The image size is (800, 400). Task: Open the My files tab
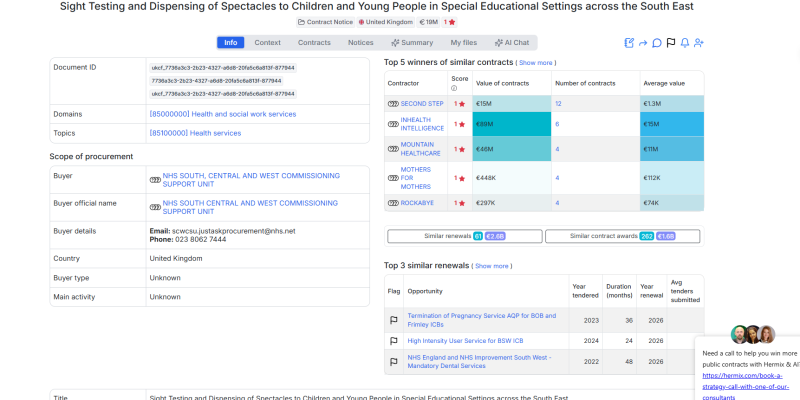pyautogui.click(x=464, y=43)
